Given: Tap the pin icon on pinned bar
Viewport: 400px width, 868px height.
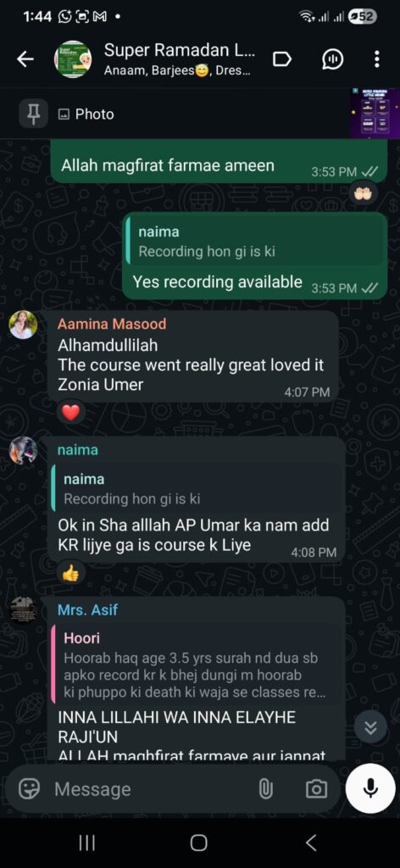Looking at the screenshot, I should [x=34, y=114].
